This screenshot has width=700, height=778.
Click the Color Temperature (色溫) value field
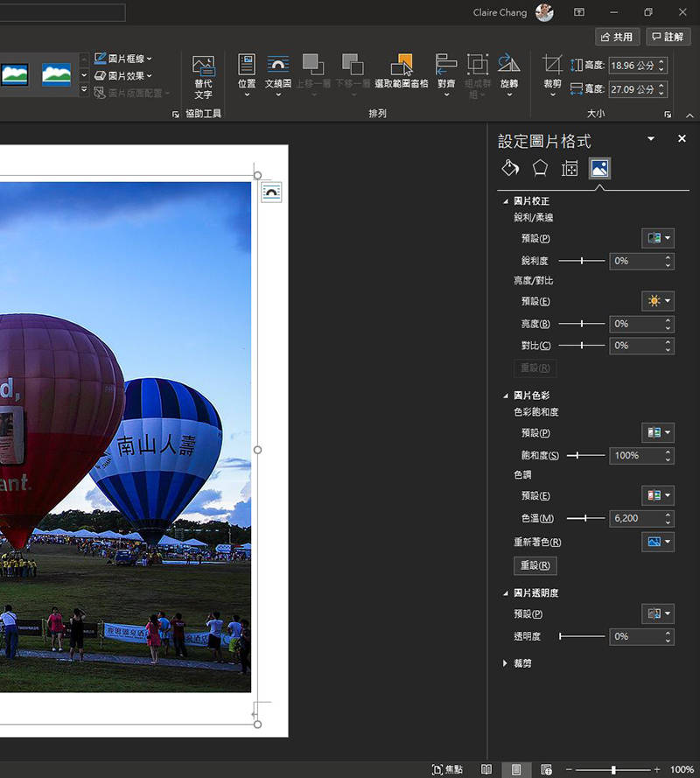(x=635, y=518)
